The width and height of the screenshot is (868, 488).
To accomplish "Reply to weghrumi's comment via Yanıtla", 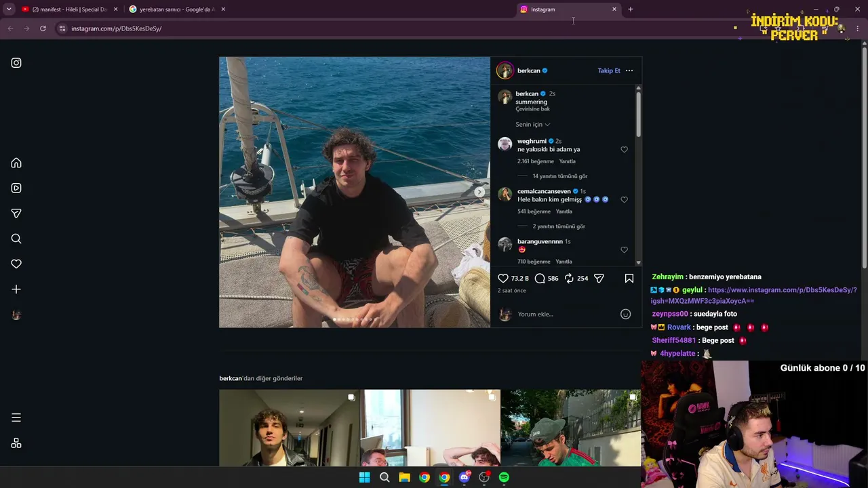I will (568, 161).
